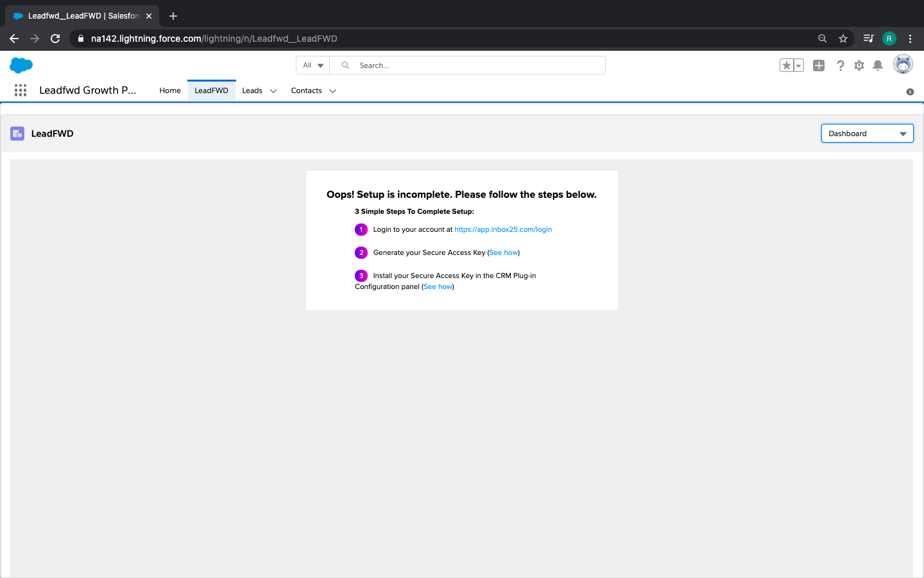Open the Chrome media control icon
The image size is (924, 578).
point(868,39)
